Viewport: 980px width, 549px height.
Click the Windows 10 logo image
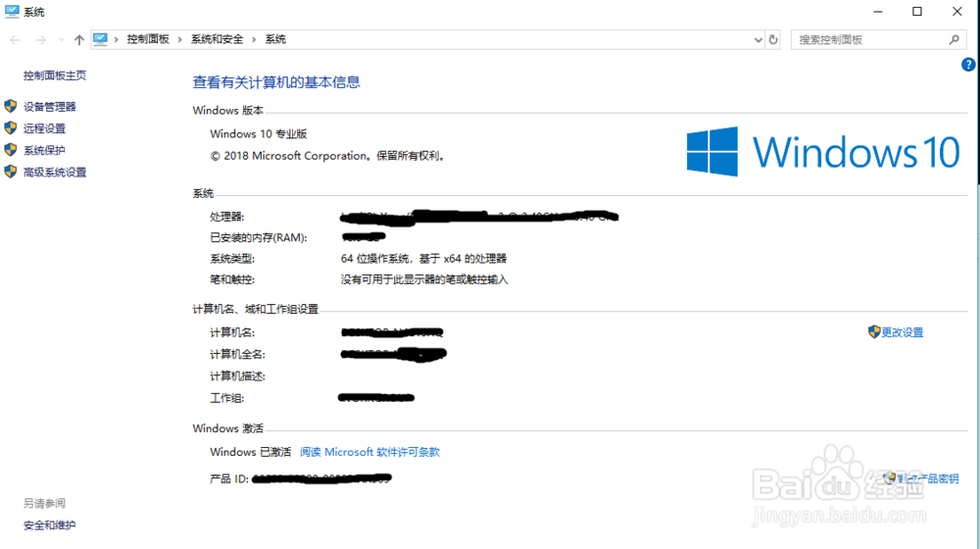[823, 152]
